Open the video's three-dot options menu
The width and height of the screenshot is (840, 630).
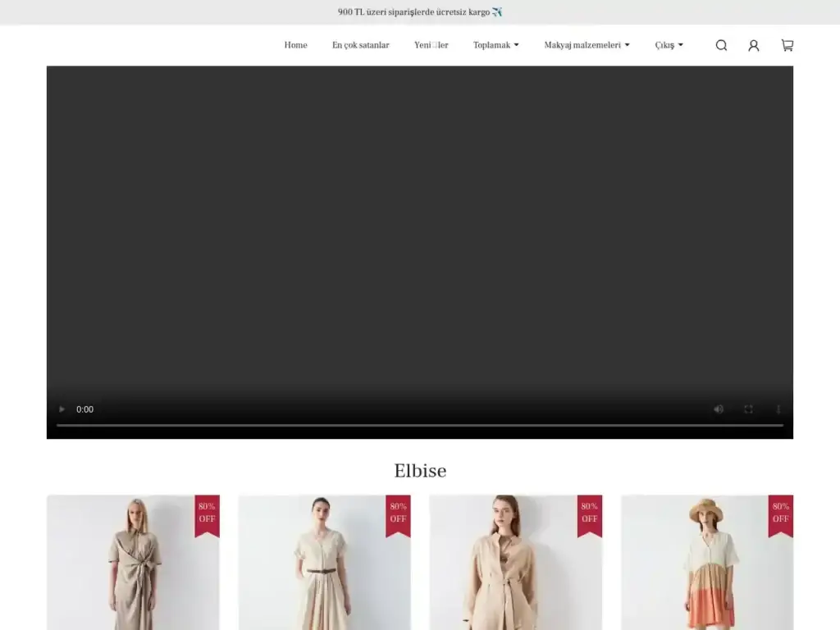[778, 409]
